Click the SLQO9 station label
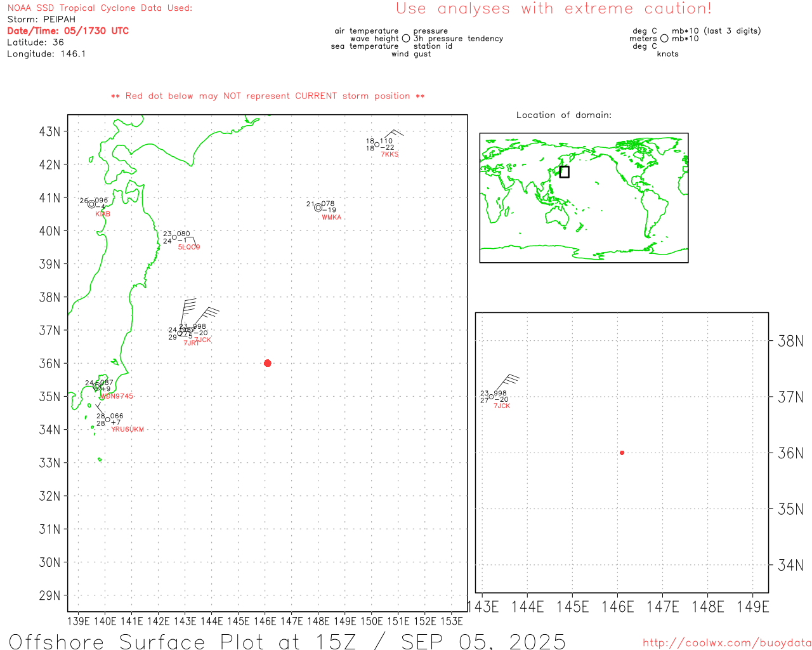812x650 pixels. tap(189, 248)
